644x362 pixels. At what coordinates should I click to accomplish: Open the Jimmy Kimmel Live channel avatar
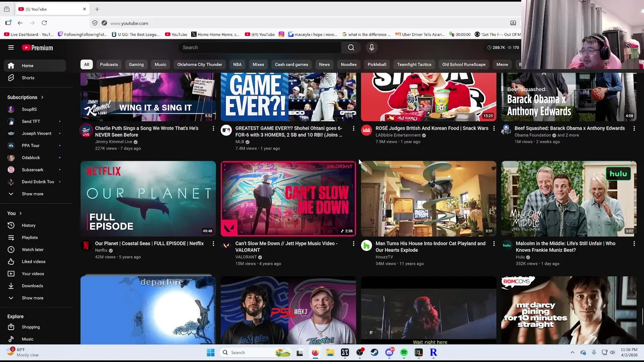86,131
